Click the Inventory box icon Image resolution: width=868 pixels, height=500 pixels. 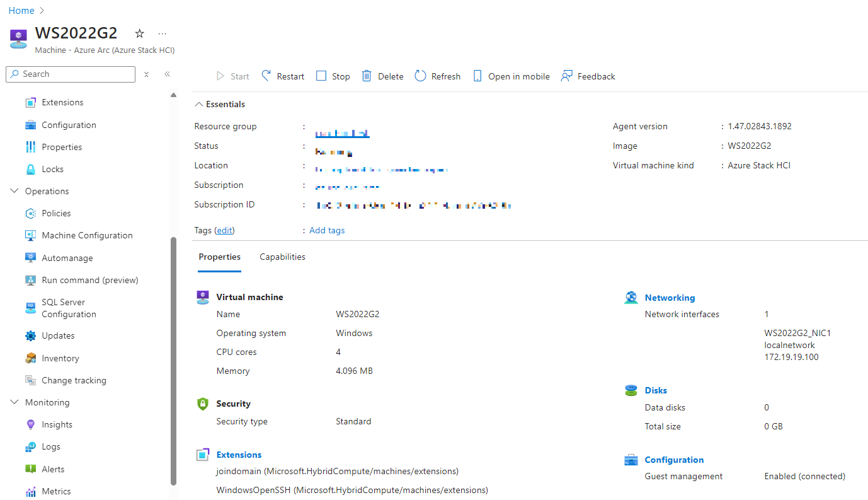pos(30,358)
